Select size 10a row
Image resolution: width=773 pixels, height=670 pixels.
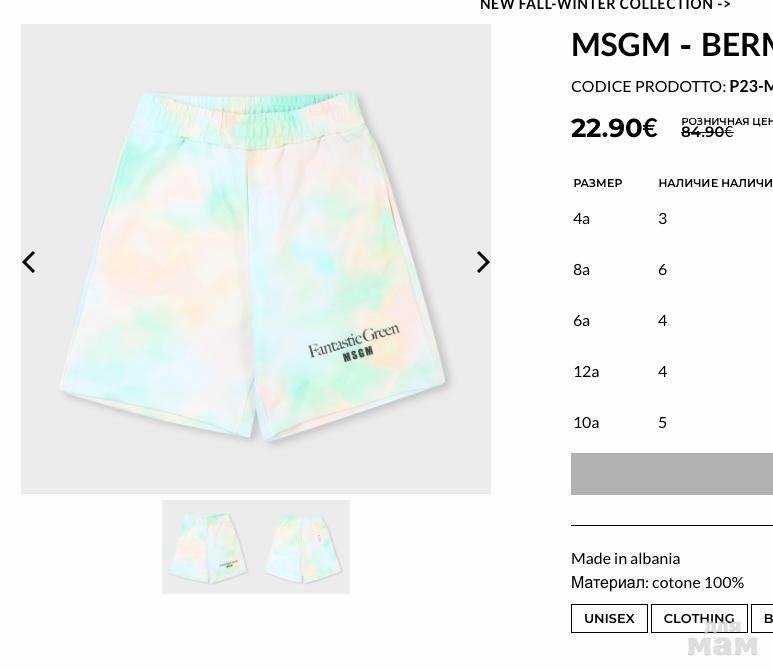tap(672, 423)
